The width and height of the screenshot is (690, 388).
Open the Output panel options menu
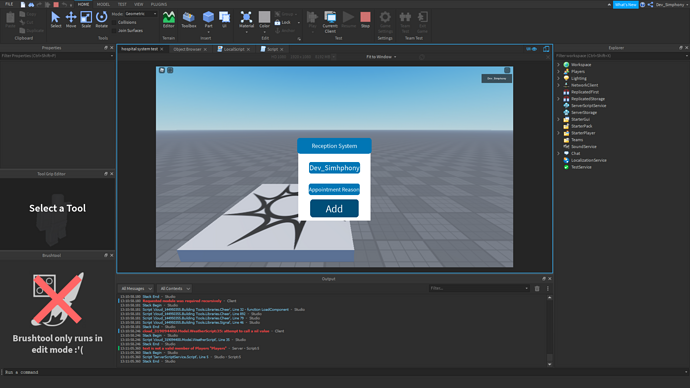click(x=548, y=289)
